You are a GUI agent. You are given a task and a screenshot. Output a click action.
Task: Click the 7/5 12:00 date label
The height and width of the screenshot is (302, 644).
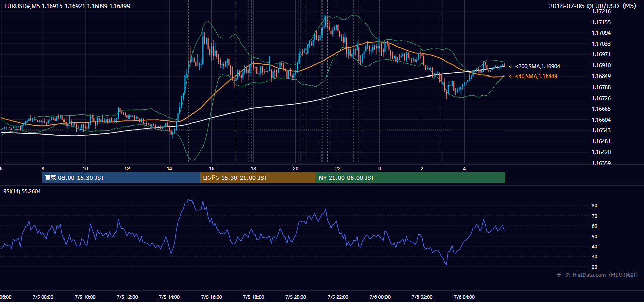pos(127,297)
